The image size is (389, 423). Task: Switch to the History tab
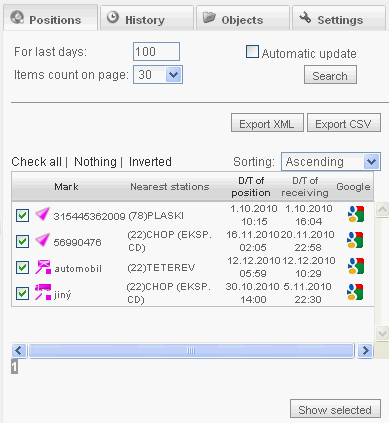coord(147,18)
